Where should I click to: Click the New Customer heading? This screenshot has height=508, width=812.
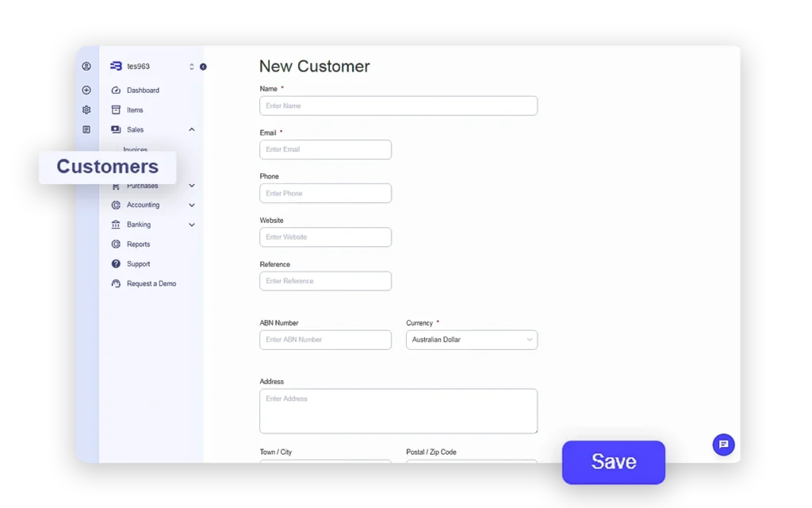pos(314,67)
